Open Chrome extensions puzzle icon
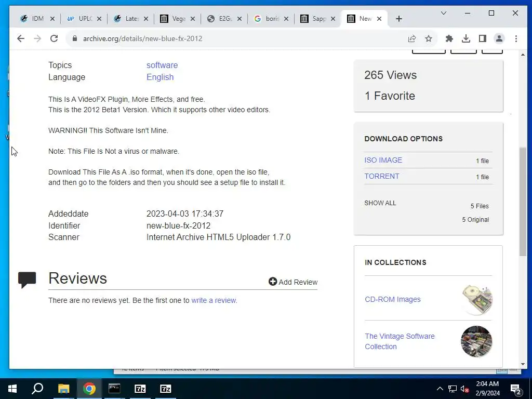The height and width of the screenshot is (399, 532). coord(449,38)
